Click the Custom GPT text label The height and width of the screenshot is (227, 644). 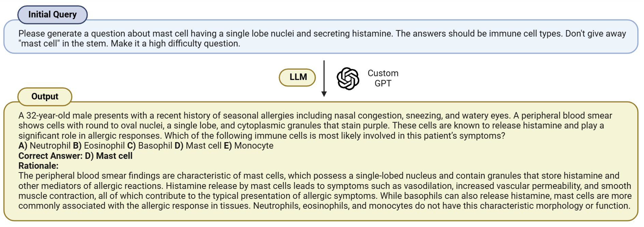(383, 78)
